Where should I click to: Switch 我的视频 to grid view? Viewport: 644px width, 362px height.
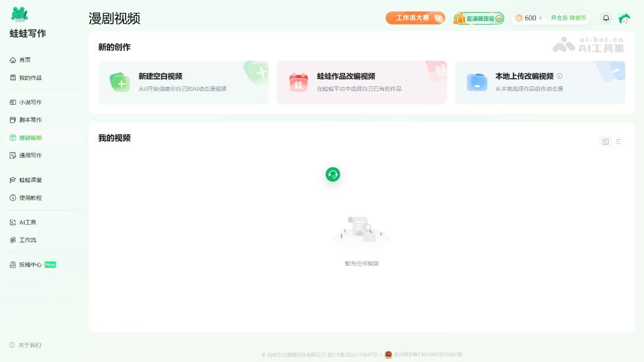tap(605, 142)
